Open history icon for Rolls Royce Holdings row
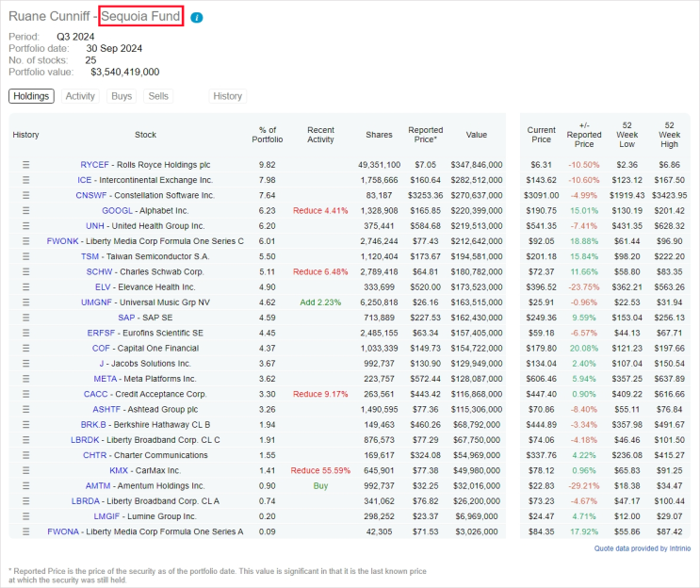The image size is (700, 588). [25, 165]
